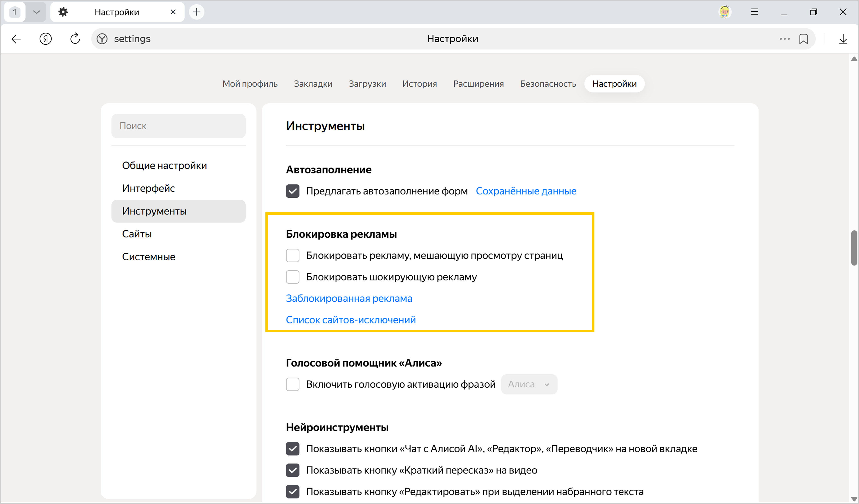Switch to the Безопасность tab
The image size is (859, 504).
coord(548,84)
